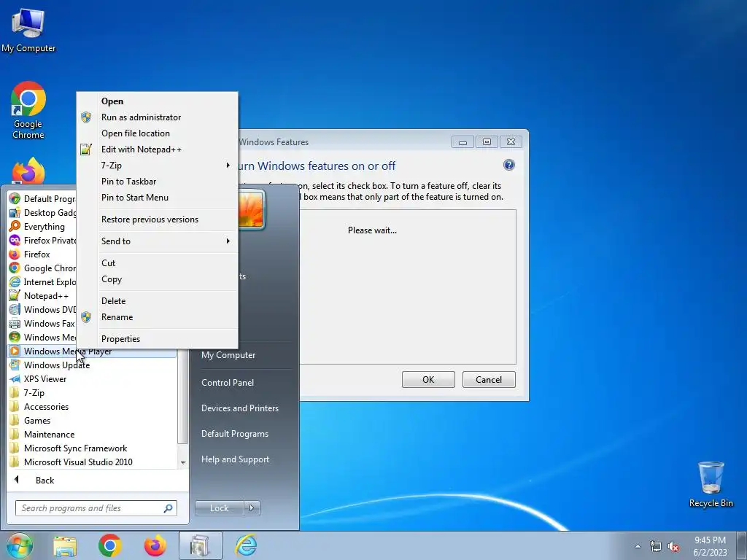Select Restore previous versions
The height and width of the screenshot is (560, 747).
[x=158, y=219]
